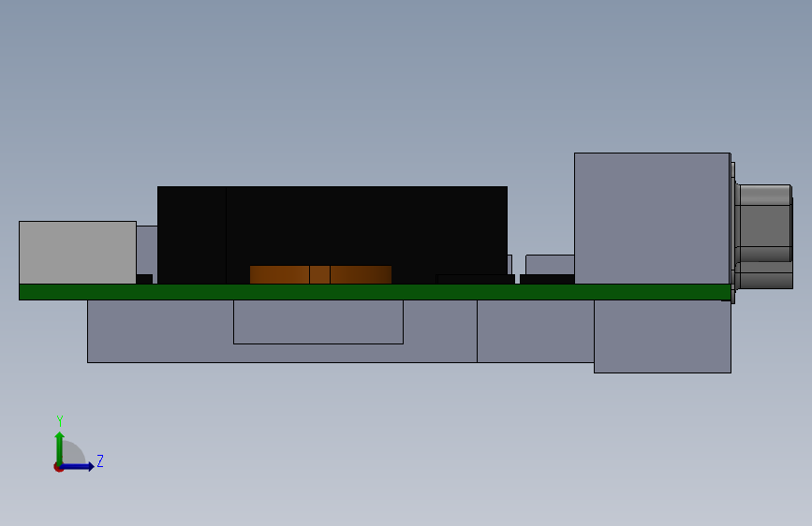Select the tall gray connector housing on the right
Image resolution: width=812 pixels, height=526 pixels.
coord(652,218)
